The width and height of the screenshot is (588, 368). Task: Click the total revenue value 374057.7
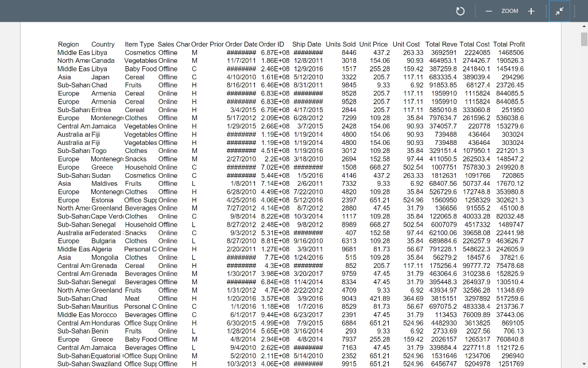(x=443, y=126)
